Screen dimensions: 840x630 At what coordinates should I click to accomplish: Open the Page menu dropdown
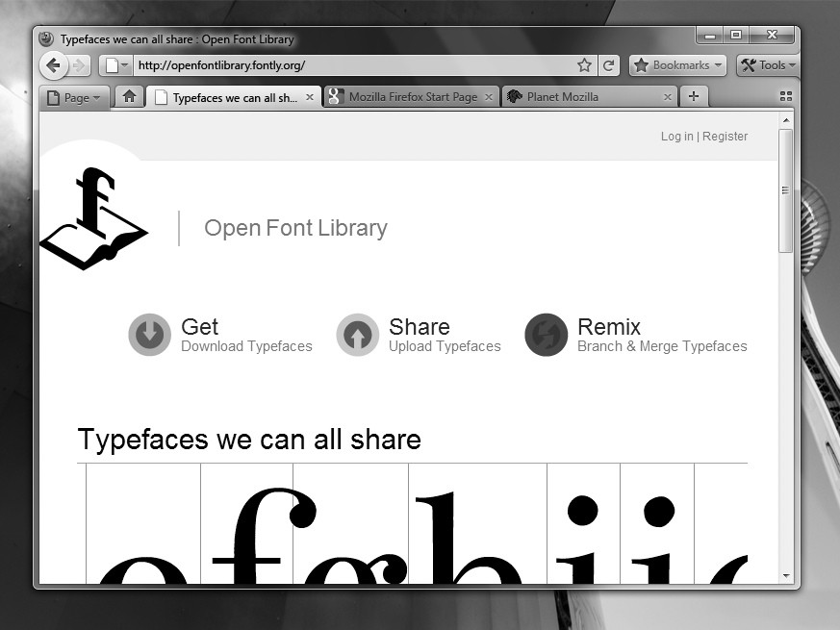tap(74, 97)
